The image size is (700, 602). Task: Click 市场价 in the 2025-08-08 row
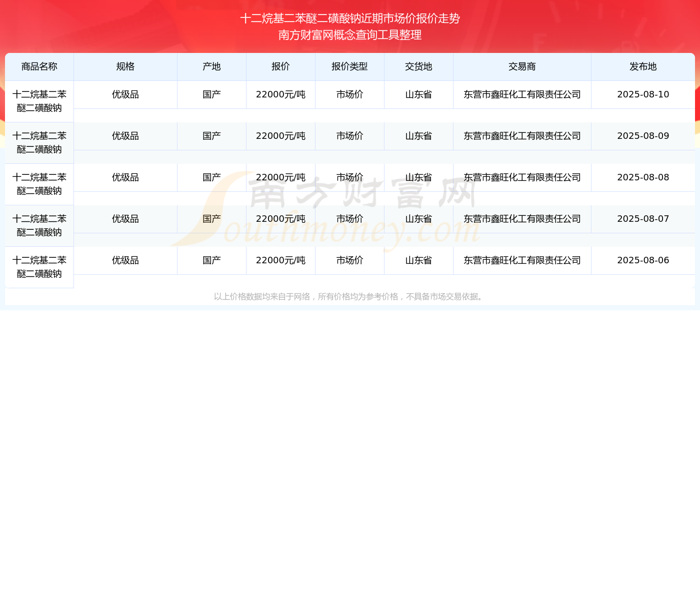tap(350, 177)
